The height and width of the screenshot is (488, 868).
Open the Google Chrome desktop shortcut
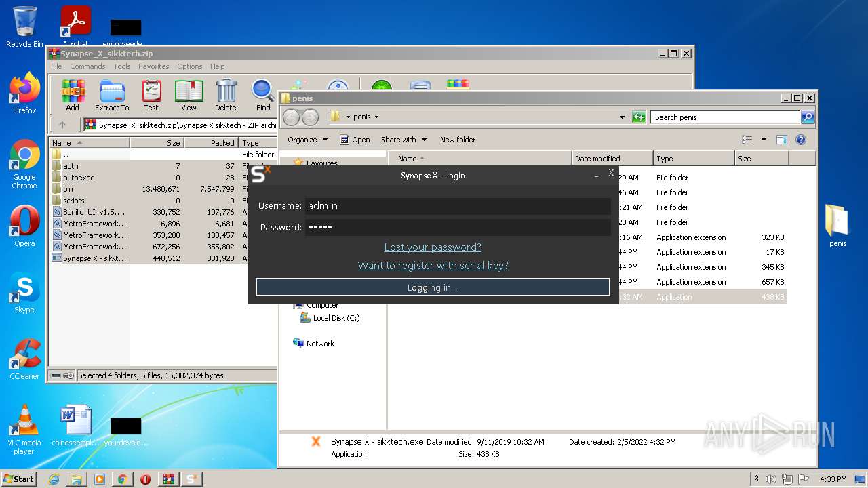(x=24, y=164)
